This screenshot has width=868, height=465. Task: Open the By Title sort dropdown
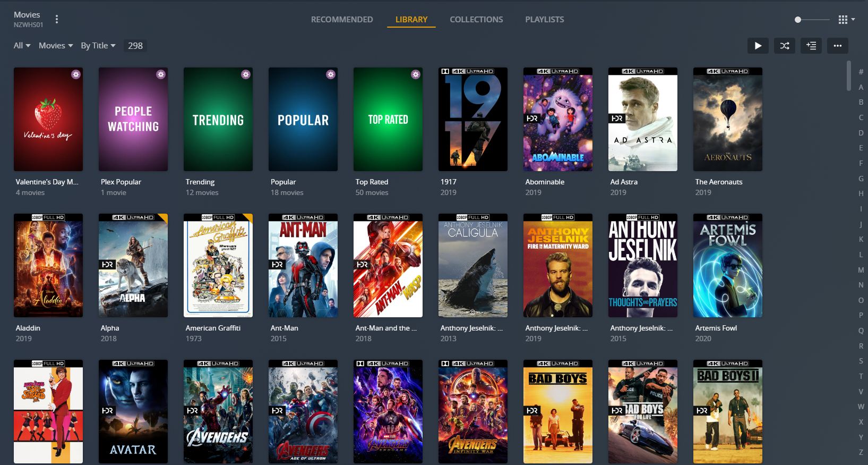coord(98,46)
